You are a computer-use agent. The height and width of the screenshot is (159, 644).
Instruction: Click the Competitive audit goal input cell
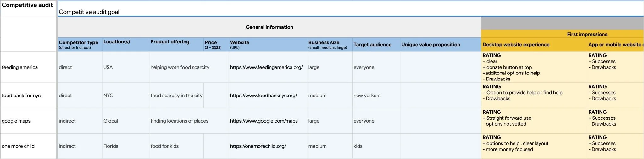tap(351, 8)
